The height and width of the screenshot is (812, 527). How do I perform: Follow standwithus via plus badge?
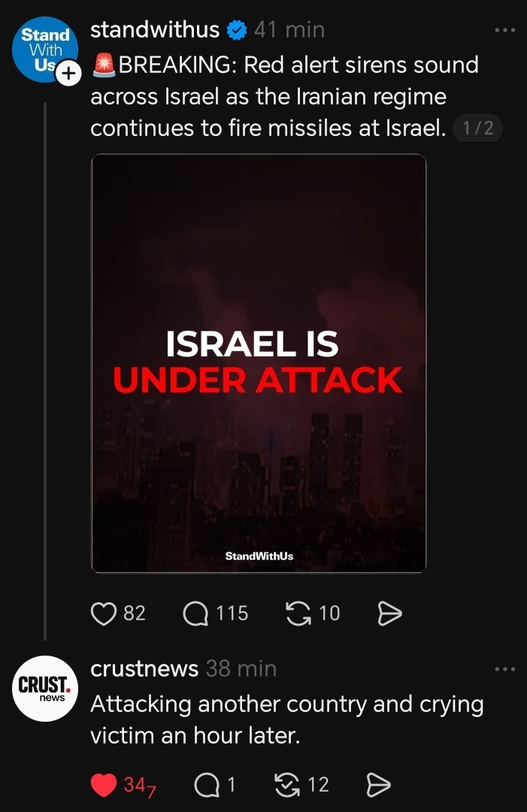[x=68, y=73]
